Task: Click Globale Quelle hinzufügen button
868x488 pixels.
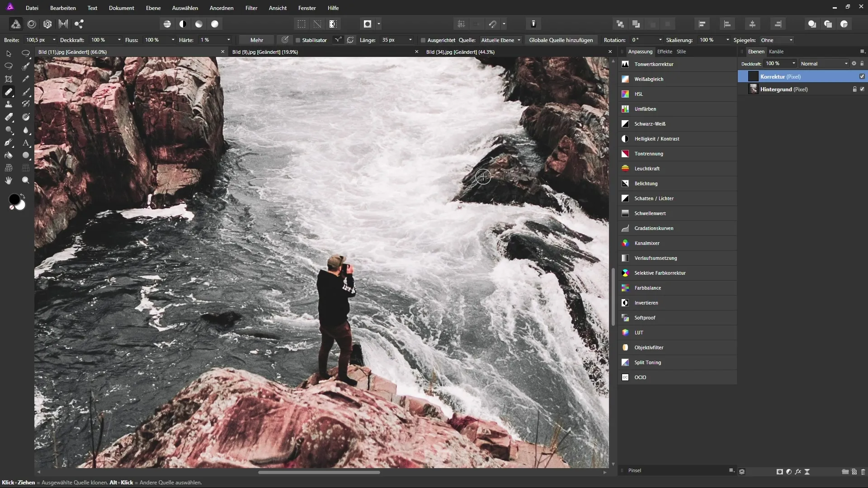Action: pyautogui.click(x=561, y=40)
